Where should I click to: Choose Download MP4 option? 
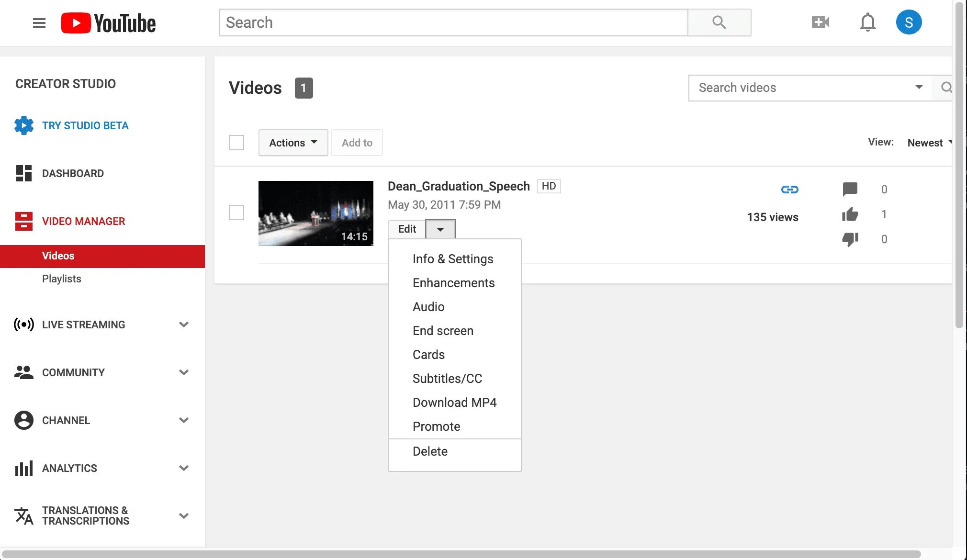[x=454, y=403]
